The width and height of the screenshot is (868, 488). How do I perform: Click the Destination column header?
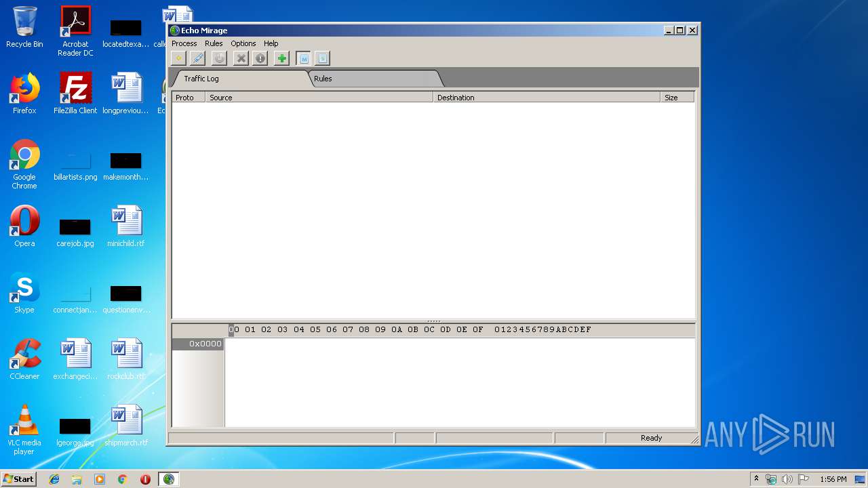tap(547, 98)
